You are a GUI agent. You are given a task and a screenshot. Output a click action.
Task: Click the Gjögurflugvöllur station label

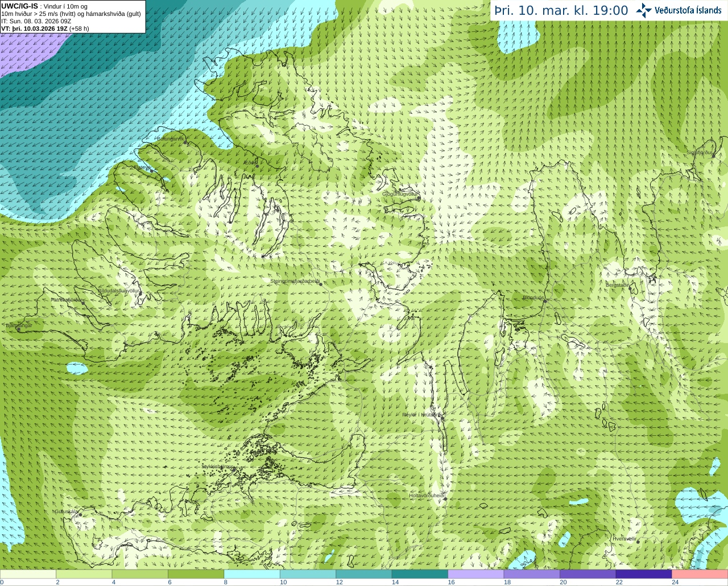click(x=401, y=193)
